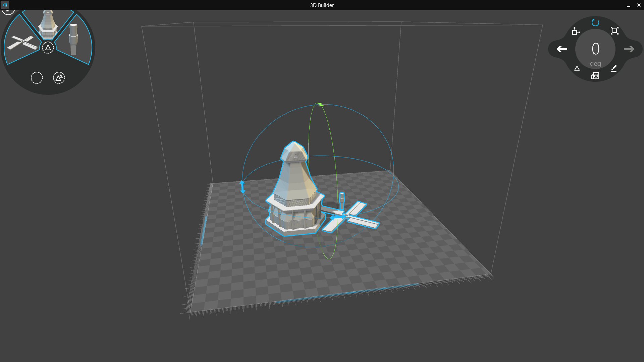The image size is (644, 362).
Task: Click the white left arrow
Action: tap(562, 49)
